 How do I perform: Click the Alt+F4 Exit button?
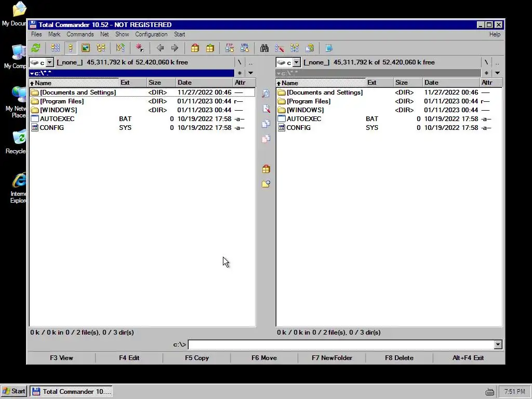coord(468,358)
